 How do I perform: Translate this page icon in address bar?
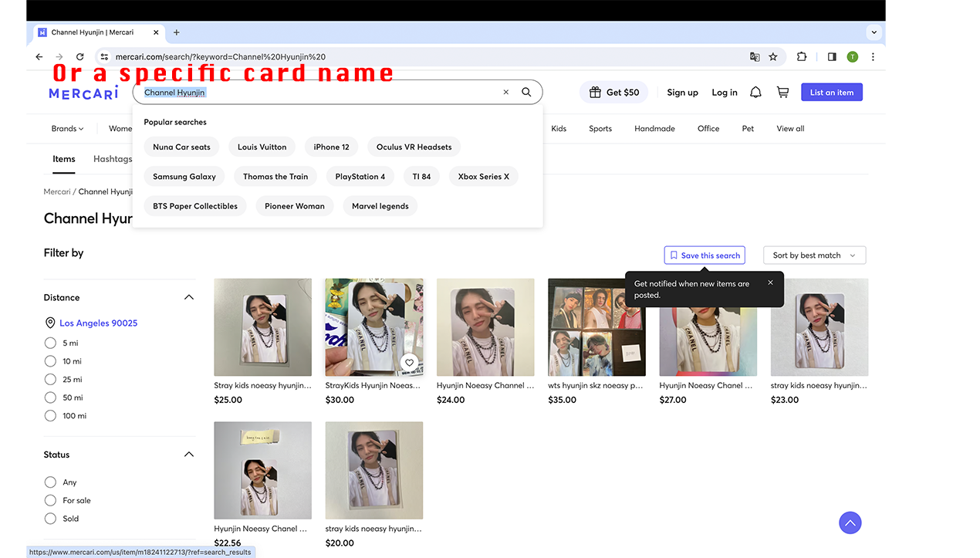click(755, 56)
